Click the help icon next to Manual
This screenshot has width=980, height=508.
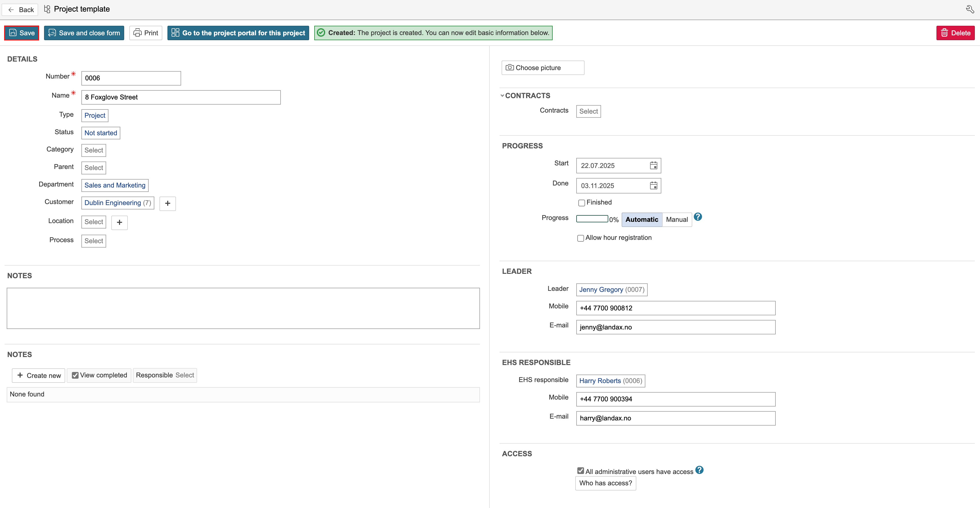698,217
